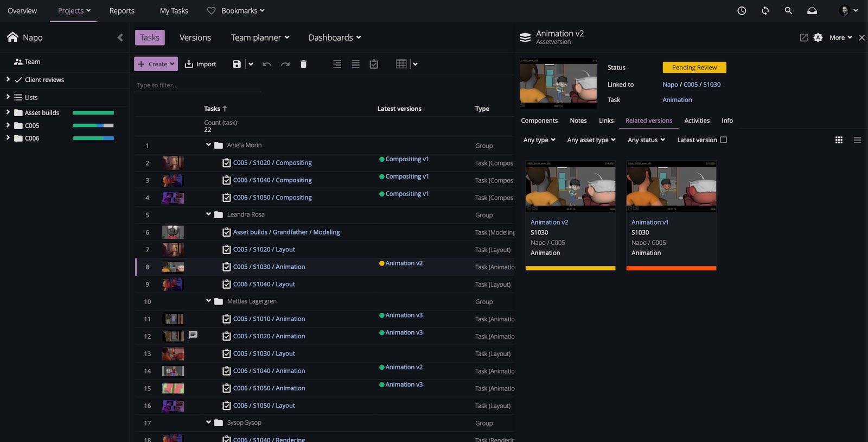Switch related versions to list view
This screenshot has height=442, width=868.
(857, 140)
